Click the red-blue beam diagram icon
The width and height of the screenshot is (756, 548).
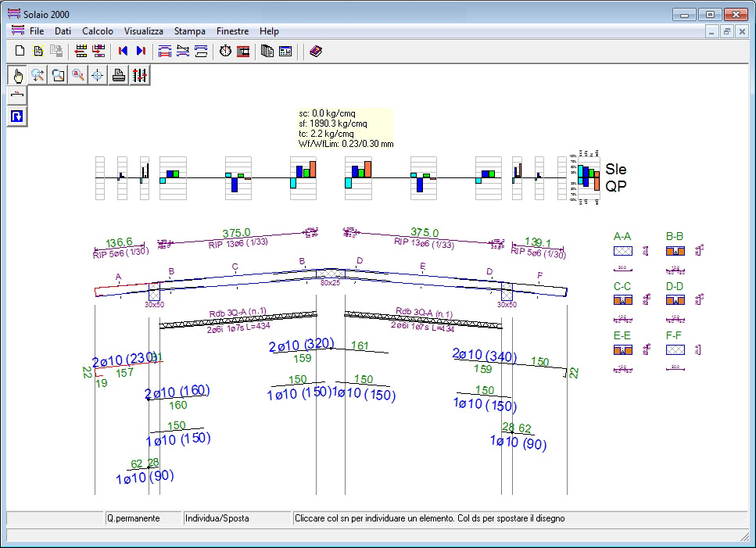tap(165, 51)
